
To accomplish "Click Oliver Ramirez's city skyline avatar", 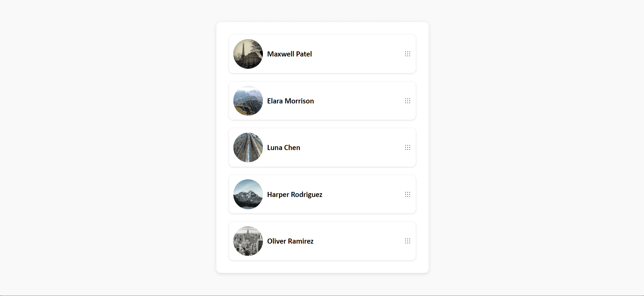I will coord(248,241).
